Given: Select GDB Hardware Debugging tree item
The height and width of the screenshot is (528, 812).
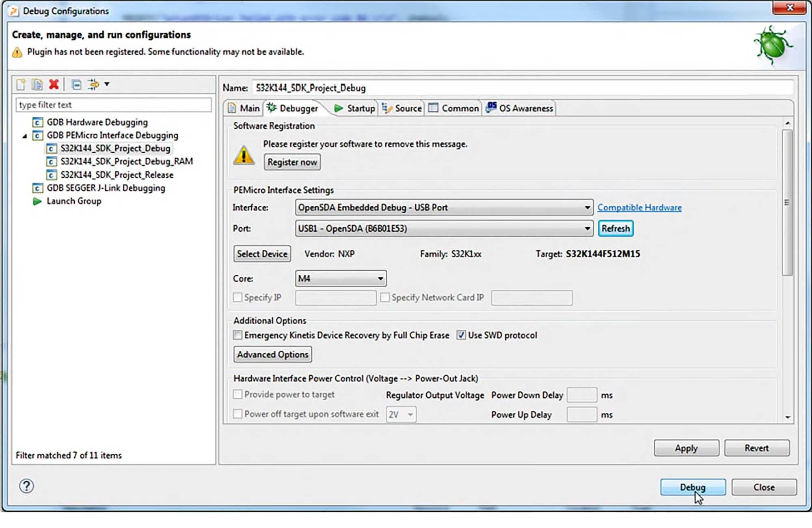Looking at the screenshot, I should (97, 122).
